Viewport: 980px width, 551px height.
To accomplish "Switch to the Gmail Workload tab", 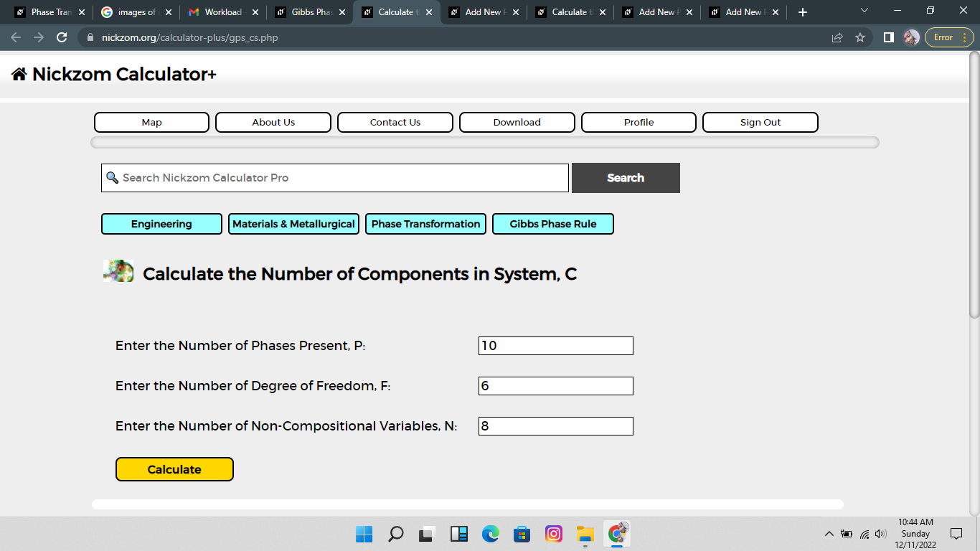I will (223, 12).
